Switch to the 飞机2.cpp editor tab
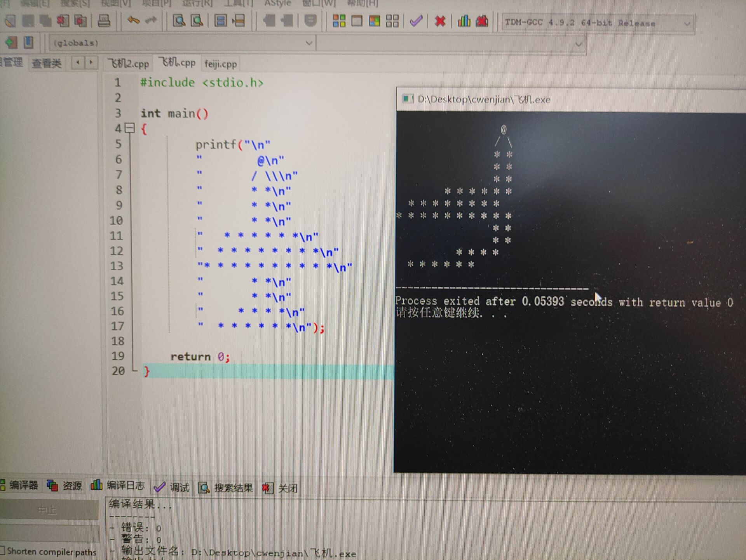The height and width of the screenshot is (560, 746). tap(128, 63)
